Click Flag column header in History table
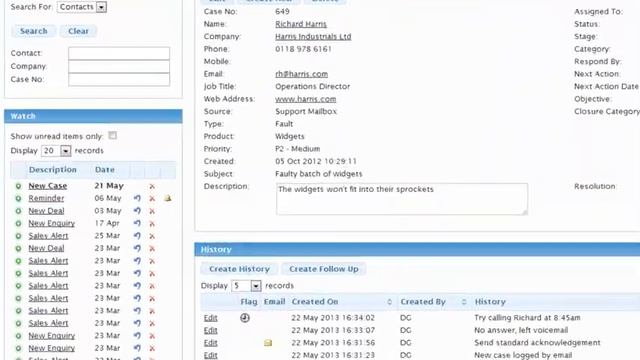The height and width of the screenshot is (360, 640). point(249,302)
